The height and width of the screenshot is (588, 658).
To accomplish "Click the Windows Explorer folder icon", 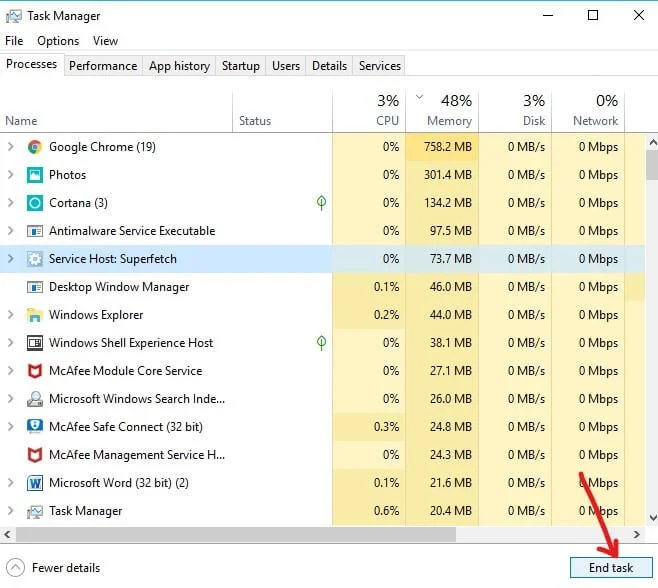I will [35, 315].
